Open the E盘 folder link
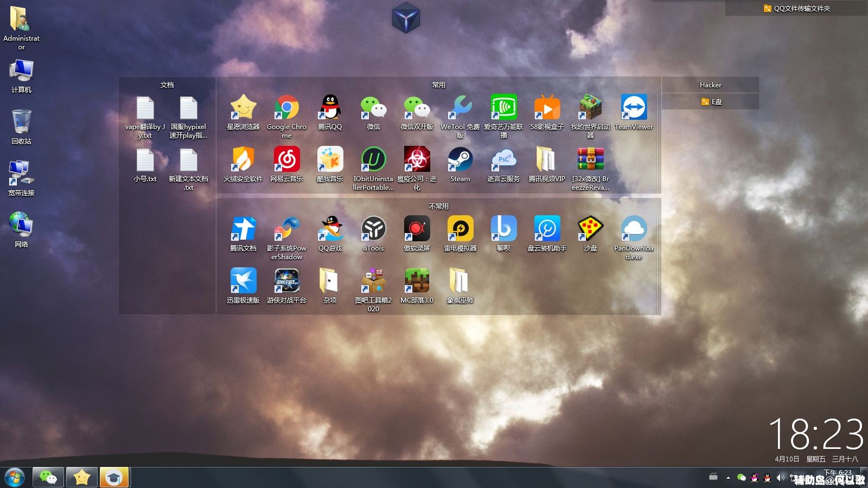The width and height of the screenshot is (868, 488). [711, 101]
